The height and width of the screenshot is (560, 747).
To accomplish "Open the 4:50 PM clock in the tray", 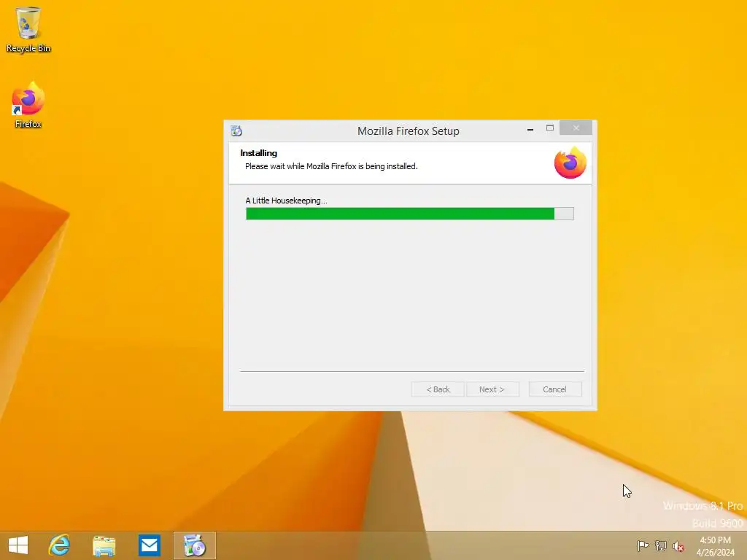I will tap(715, 545).
